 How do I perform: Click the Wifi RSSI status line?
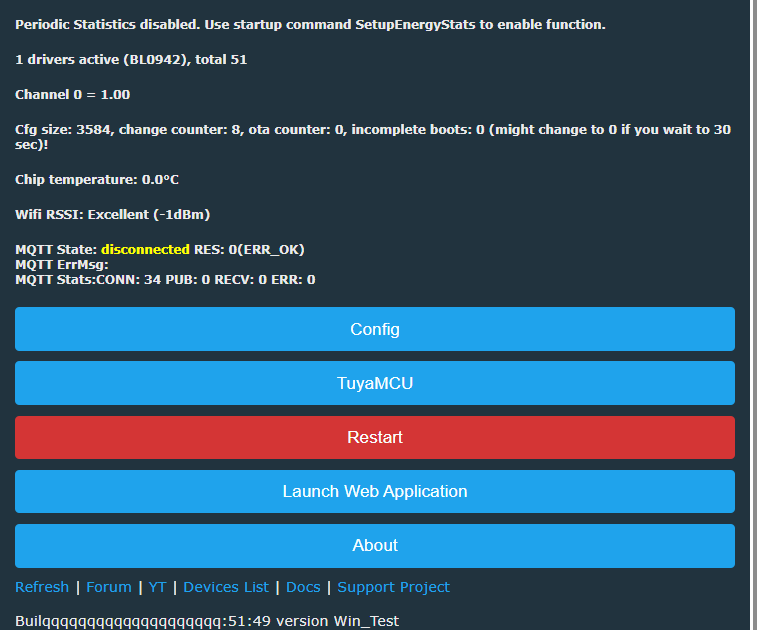(x=112, y=214)
